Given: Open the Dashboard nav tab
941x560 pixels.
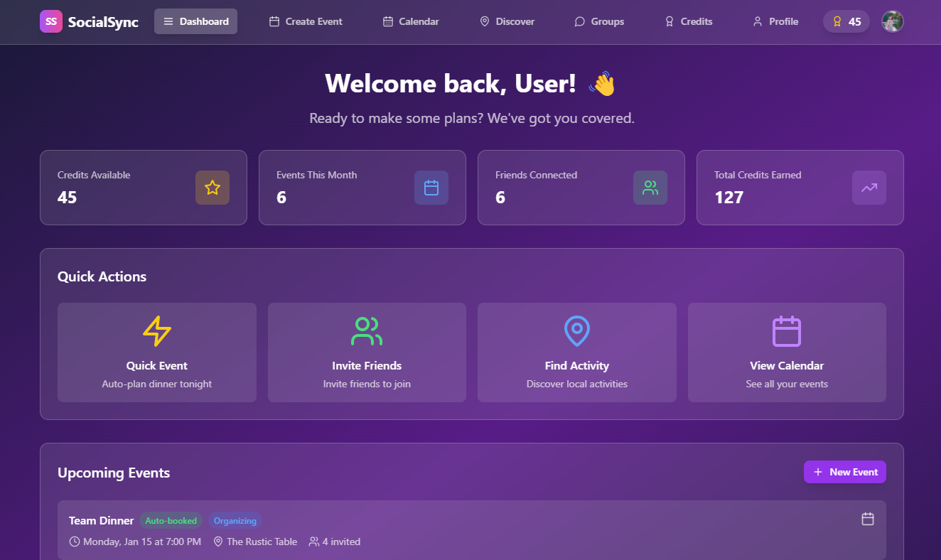Looking at the screenshot, I should point(195,21).
